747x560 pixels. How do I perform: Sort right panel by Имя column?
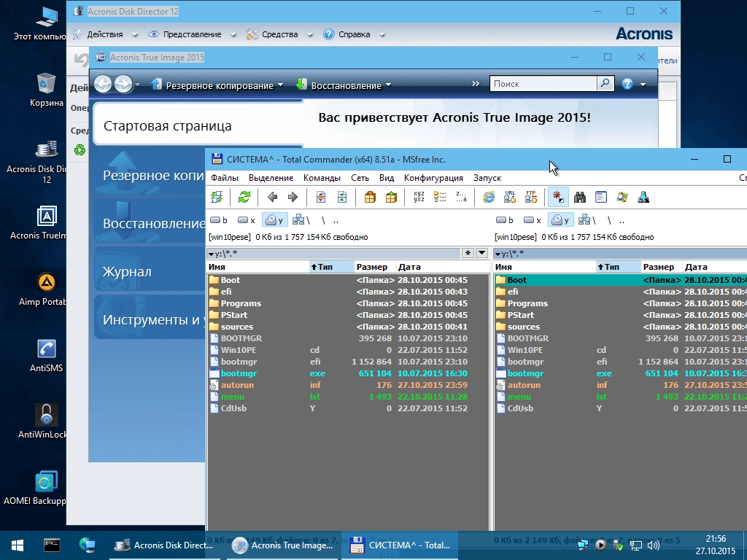click(x=544, y=267)
